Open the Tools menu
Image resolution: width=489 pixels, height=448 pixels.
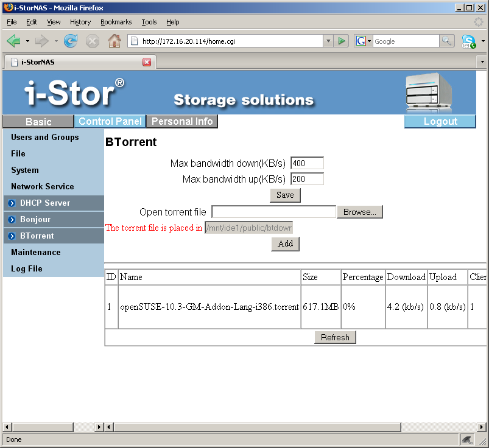pos(149,22)
